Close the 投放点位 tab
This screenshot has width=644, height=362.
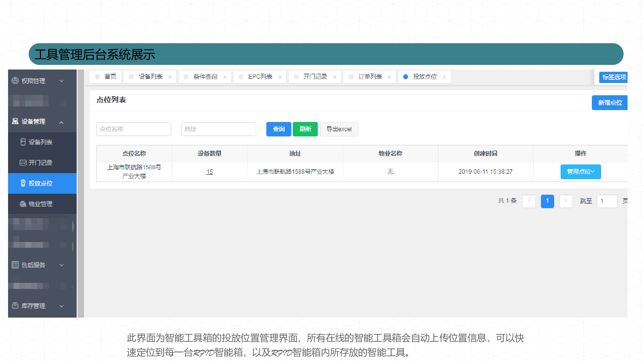[444, 77]
